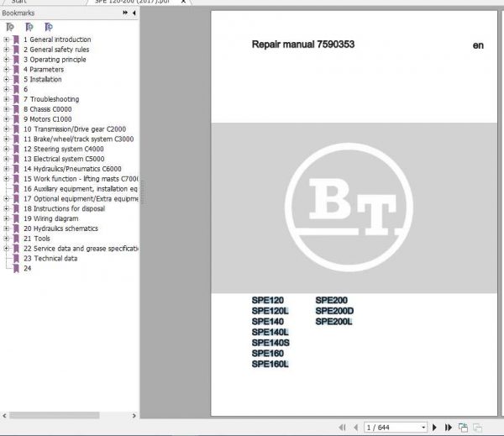Select the SPE 120-200 (2017).pdf tab
The width and height of the screenshot is (504, 436).
132,2
